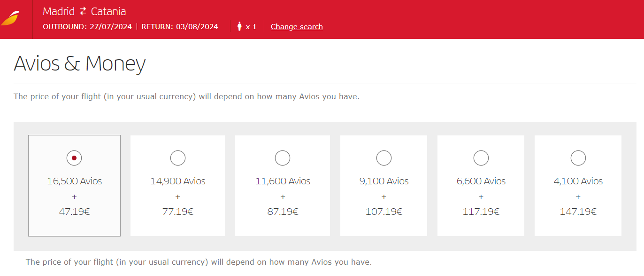The height and width of the screenshot is (276, 644).
Task: Click the Iberia logo in the header
Action: coord(10,19)
